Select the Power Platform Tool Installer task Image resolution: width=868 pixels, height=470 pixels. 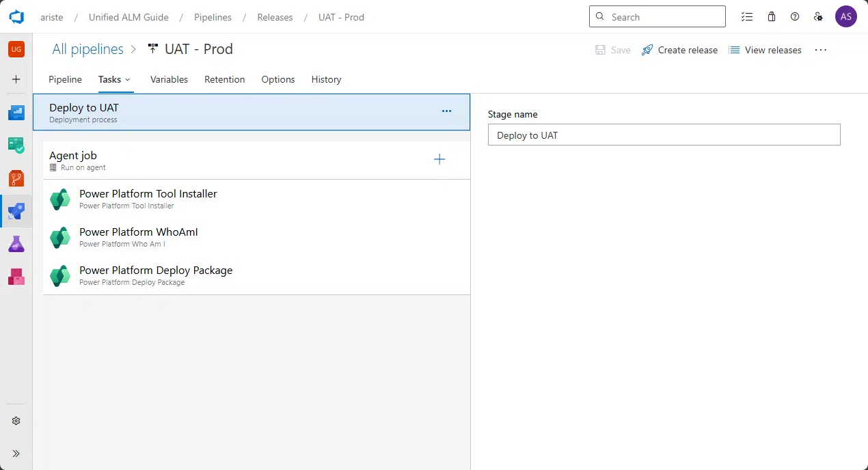pyautogui.click(x=148, y=199)
